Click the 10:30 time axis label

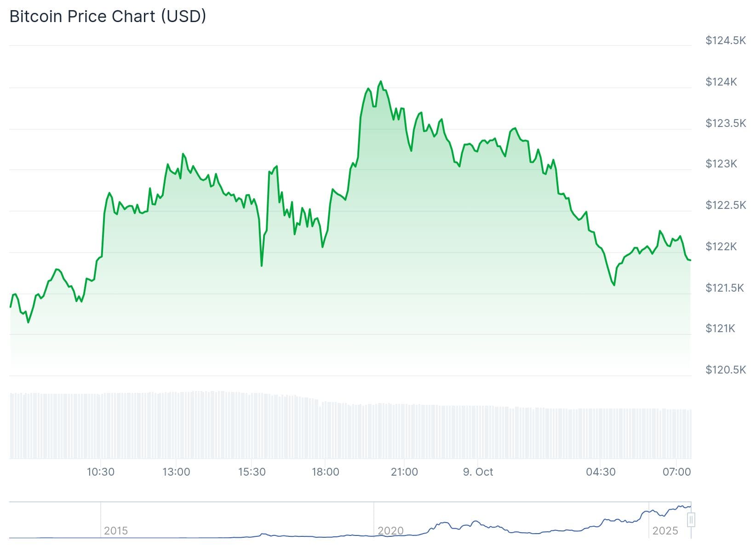click(x=101, y=472)
